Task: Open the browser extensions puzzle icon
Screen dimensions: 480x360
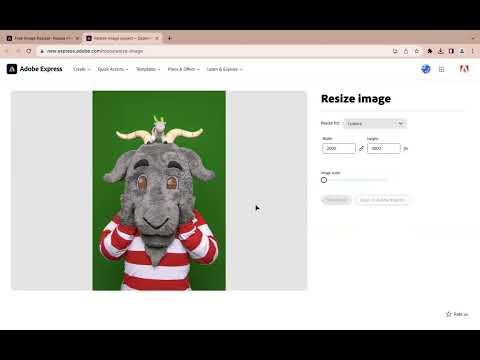Action: (430, 51)
